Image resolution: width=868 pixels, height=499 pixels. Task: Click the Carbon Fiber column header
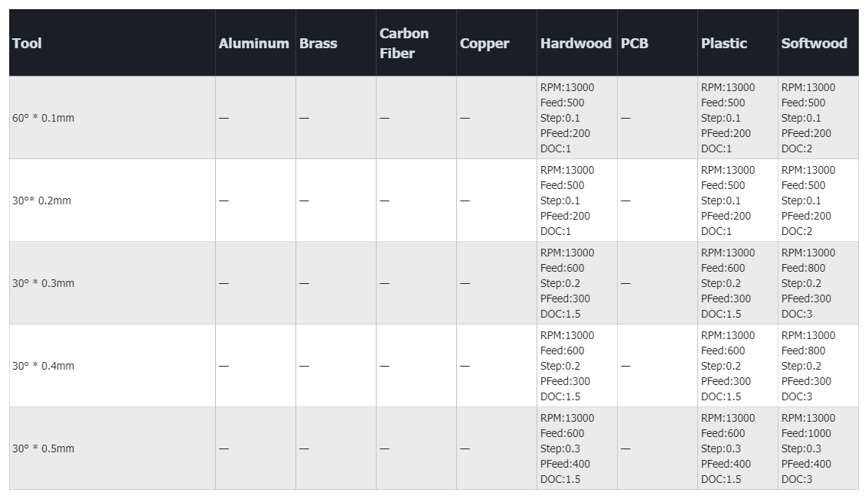point(404,44)
